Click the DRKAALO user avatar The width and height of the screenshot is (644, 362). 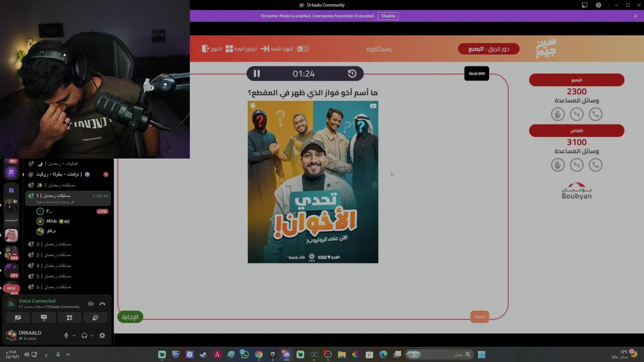11,335
